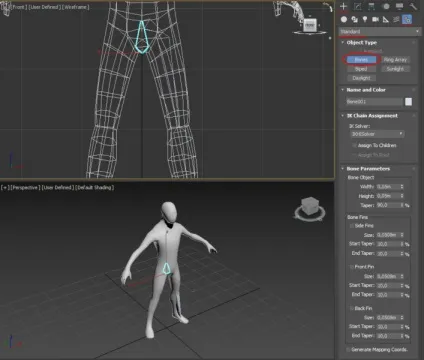Open the Utilities wrench icon
Screen dimensions: 424x360
(413, 6)
